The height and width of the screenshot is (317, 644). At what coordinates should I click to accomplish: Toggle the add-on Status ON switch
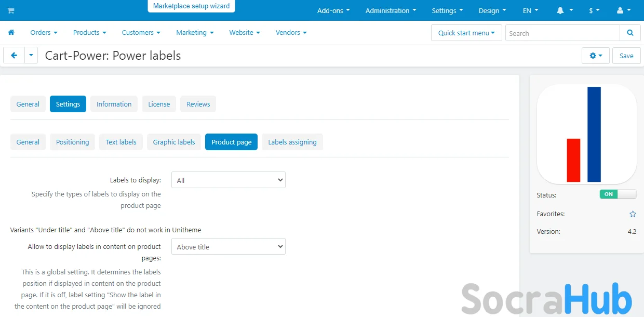(x=618, y=194)
